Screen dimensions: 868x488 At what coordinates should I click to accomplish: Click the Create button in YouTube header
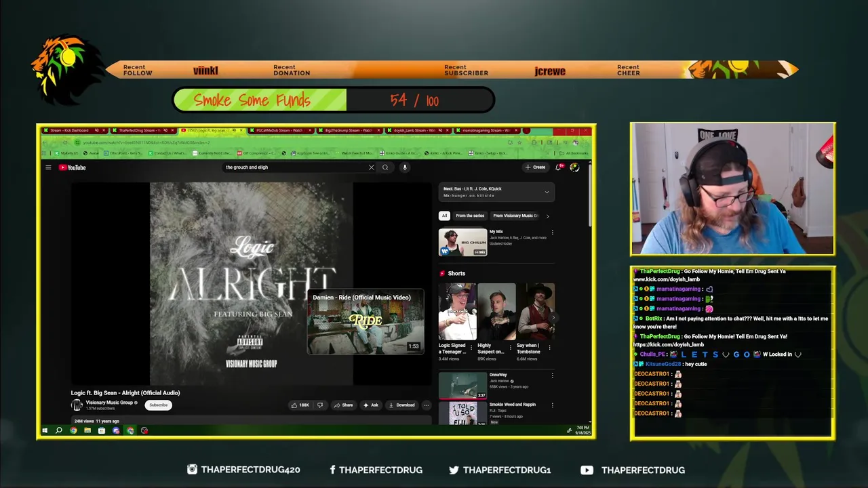coord(535,167)
